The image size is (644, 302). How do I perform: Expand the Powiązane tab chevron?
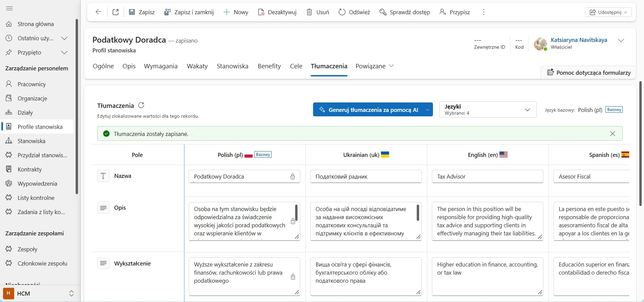(391, 66)
